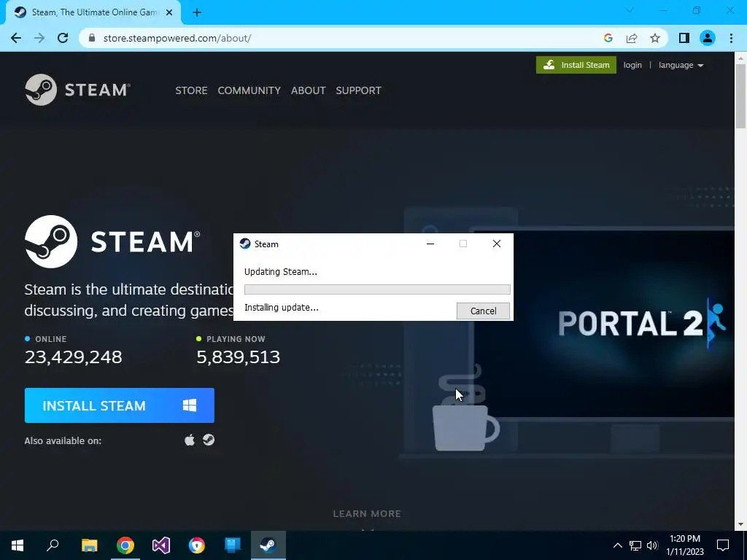Click the Google icon in address bar
The width and height of the screenshot is (747, 560).
(608, 38)
